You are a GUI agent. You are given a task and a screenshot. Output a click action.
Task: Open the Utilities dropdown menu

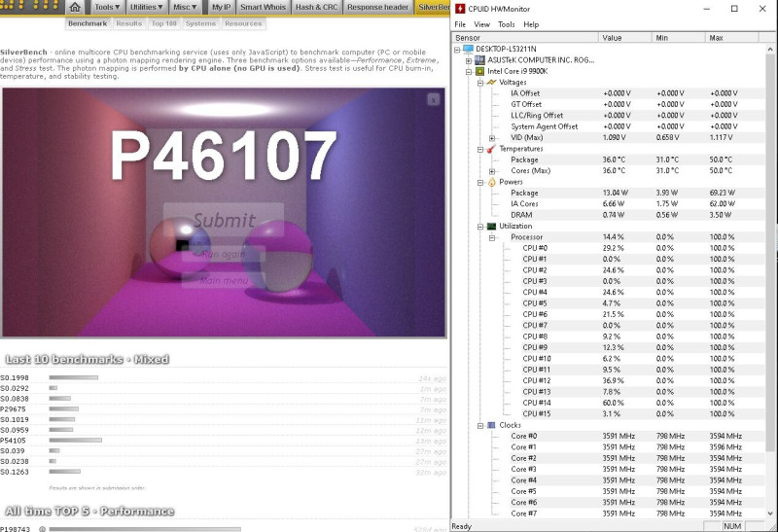[146, 7]
